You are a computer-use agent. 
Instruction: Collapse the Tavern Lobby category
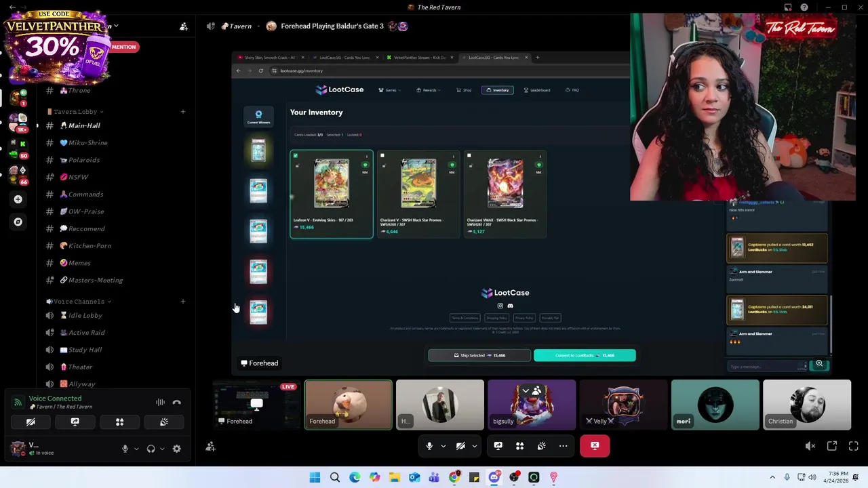click(75, 112)
